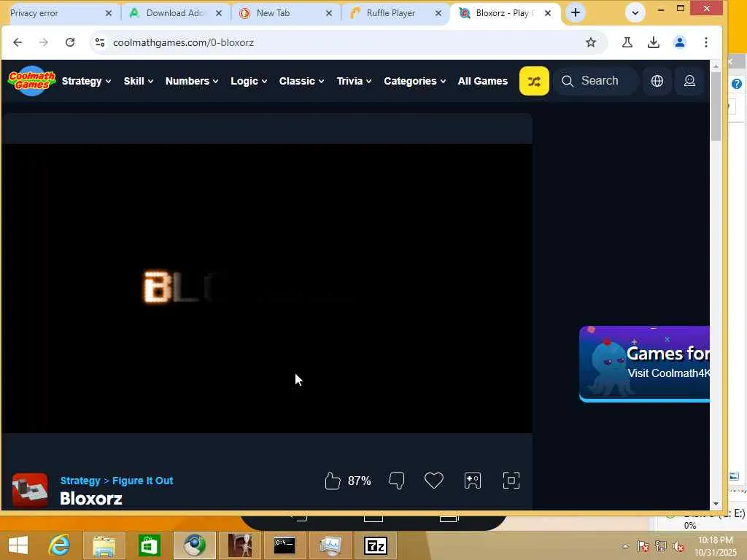This screenshot has height=560, width=747.
Task: Expand the Logic menu
Action: pyautogui.click(x=249, y=81)
